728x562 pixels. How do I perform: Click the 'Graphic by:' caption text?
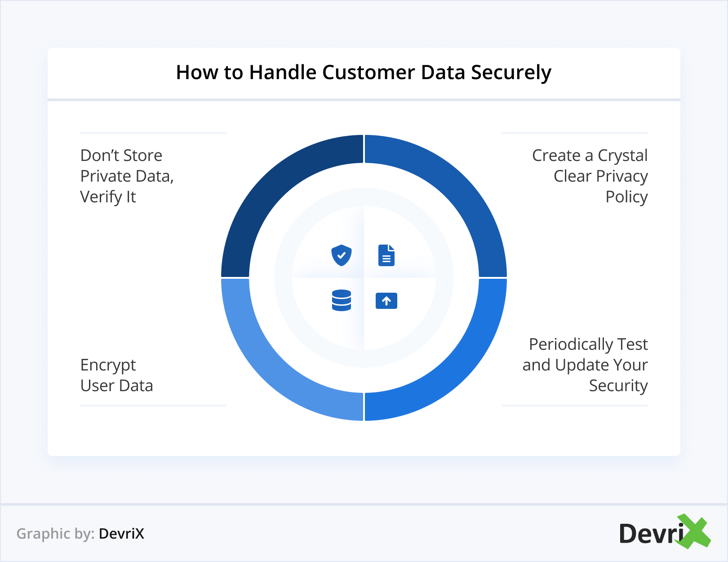pos(55,534)
